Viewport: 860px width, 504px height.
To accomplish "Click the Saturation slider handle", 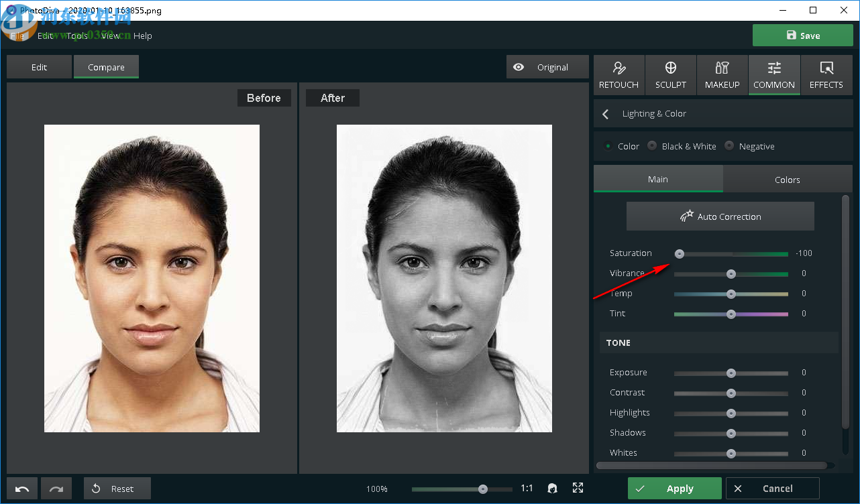I will pyautogui.click(x=680, y=253).
